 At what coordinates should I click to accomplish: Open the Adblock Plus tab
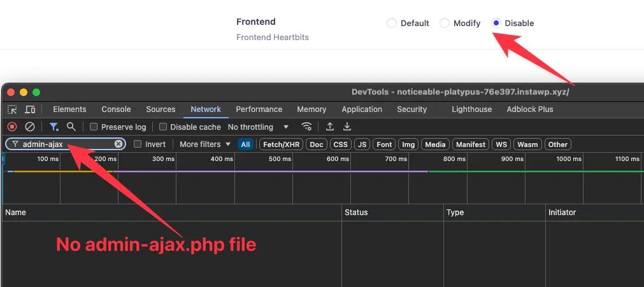point(530,109)
